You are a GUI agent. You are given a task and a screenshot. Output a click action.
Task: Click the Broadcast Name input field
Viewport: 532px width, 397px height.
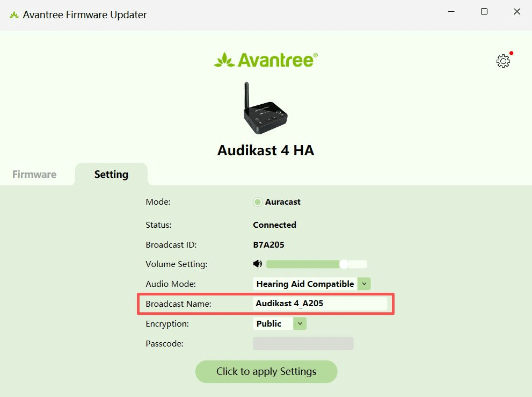click(319, 304)
